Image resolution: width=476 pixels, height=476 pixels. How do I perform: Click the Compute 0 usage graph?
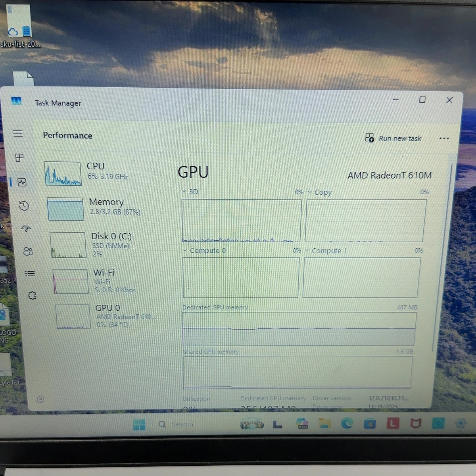[241, 277]
